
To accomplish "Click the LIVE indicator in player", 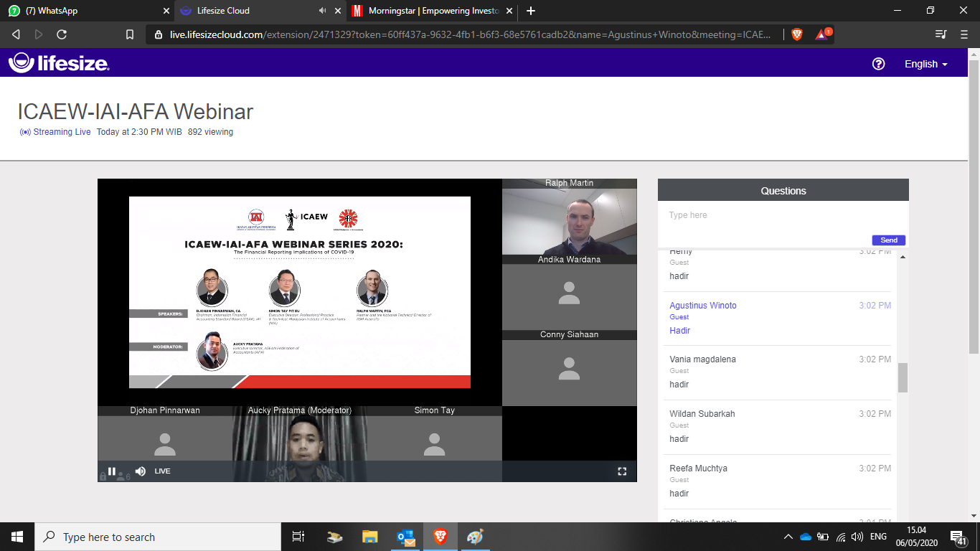I will pyautogui.click(x=163, y=471).
